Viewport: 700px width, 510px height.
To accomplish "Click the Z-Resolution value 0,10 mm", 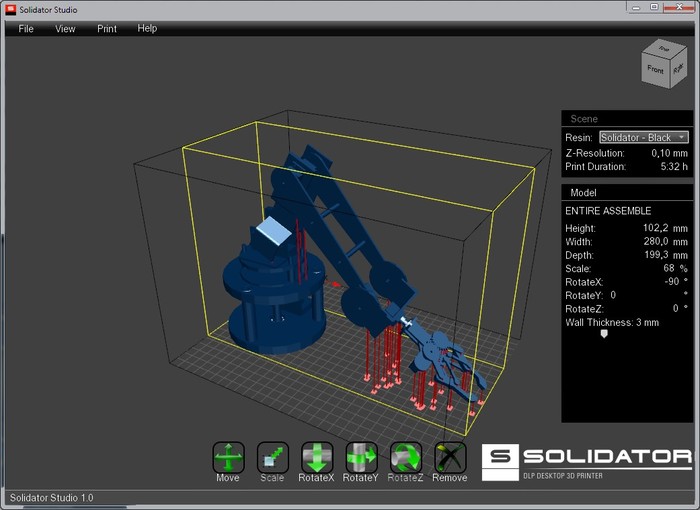I will coord(669,153).
